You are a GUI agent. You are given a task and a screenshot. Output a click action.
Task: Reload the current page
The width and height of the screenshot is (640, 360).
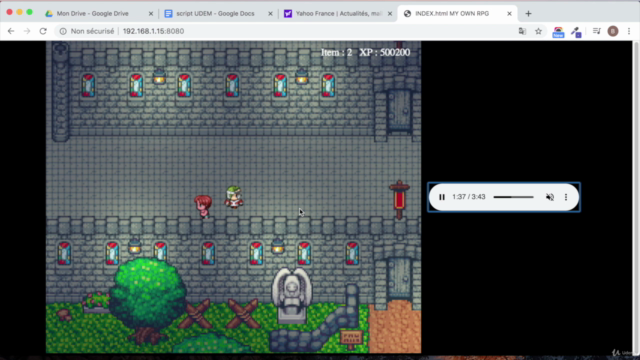[43, 31]
